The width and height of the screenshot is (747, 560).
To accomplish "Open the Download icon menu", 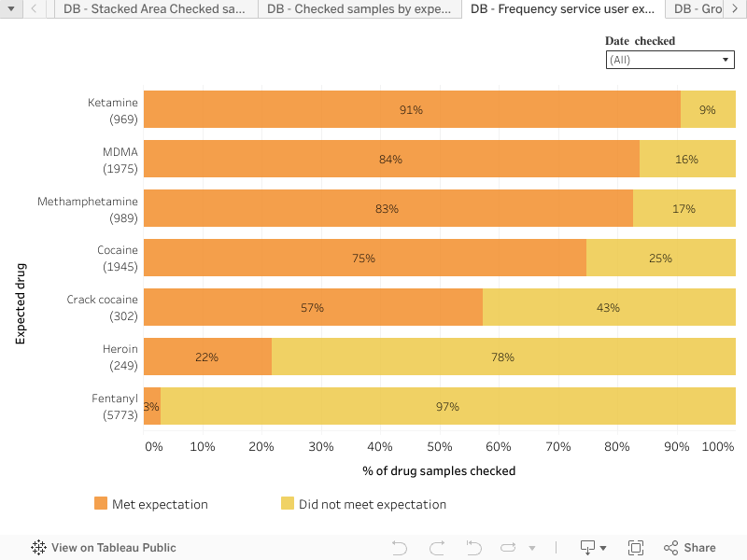I will [593, 548].
